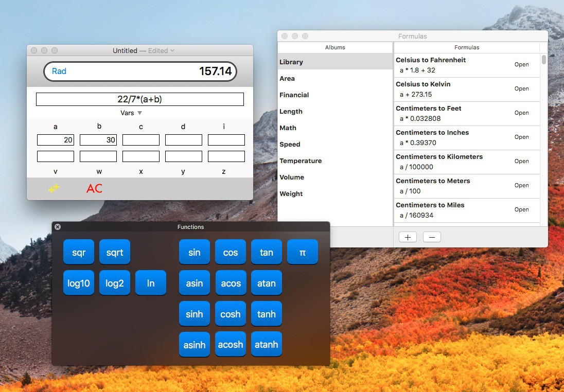Select the Temperature album
Screen dimensions: 564x392
(301, 161)
